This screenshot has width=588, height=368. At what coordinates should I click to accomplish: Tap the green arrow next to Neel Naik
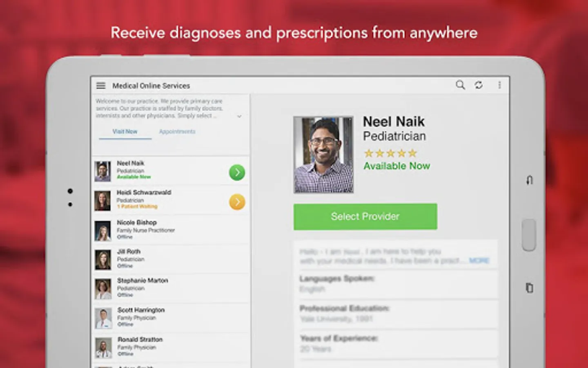(x=237, y=172)
